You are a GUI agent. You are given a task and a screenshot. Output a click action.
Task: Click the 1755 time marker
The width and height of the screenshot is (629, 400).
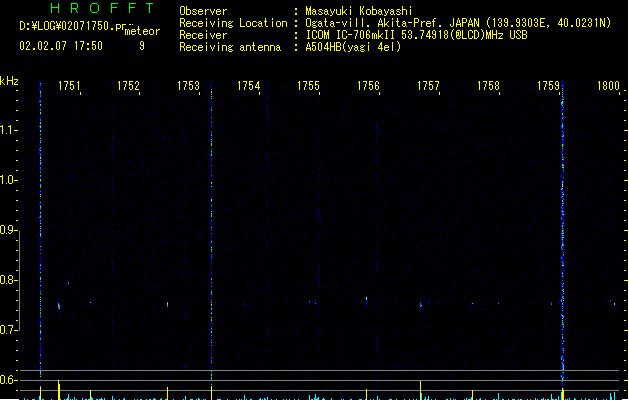tap(308, 86)
